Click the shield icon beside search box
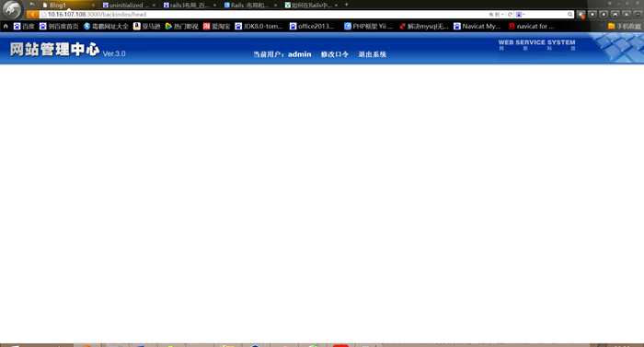The height and width of the screenshot is (347, 644). (581, 15)
